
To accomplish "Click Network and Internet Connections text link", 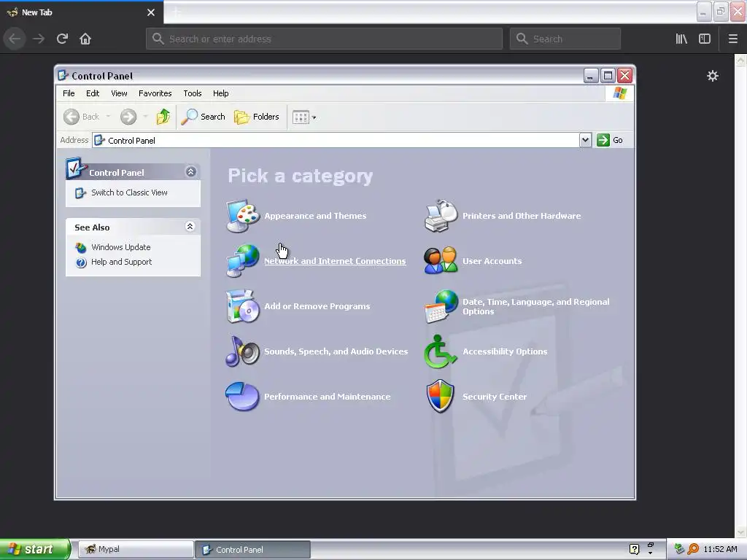I will pos(335,261).
